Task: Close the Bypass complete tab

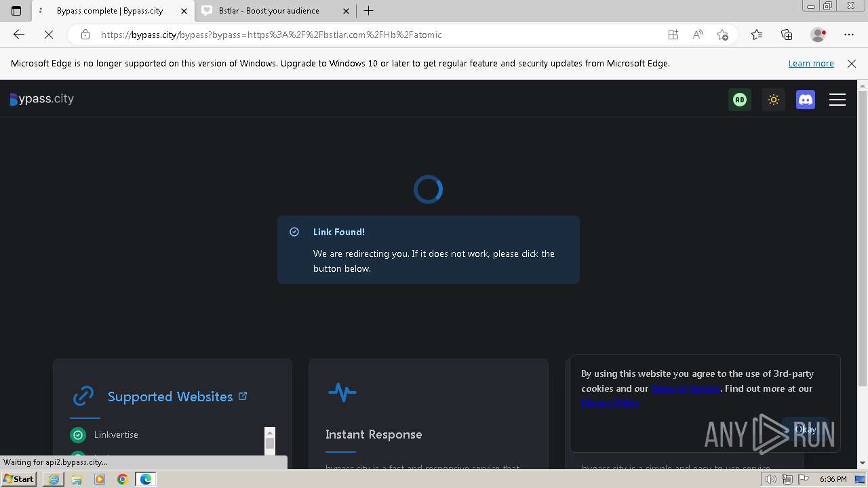Action: pyautogui.click(x=184, y=11)
